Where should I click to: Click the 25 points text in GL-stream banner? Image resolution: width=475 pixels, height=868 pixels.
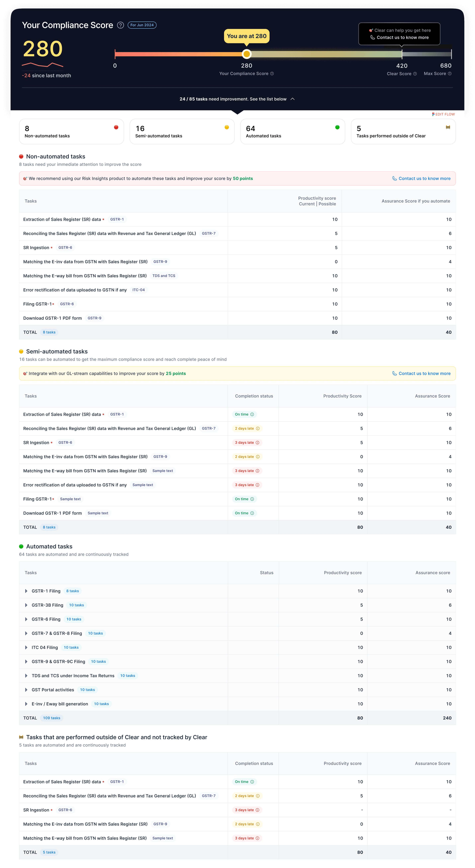pyautogui.click(x=176, y=374)
